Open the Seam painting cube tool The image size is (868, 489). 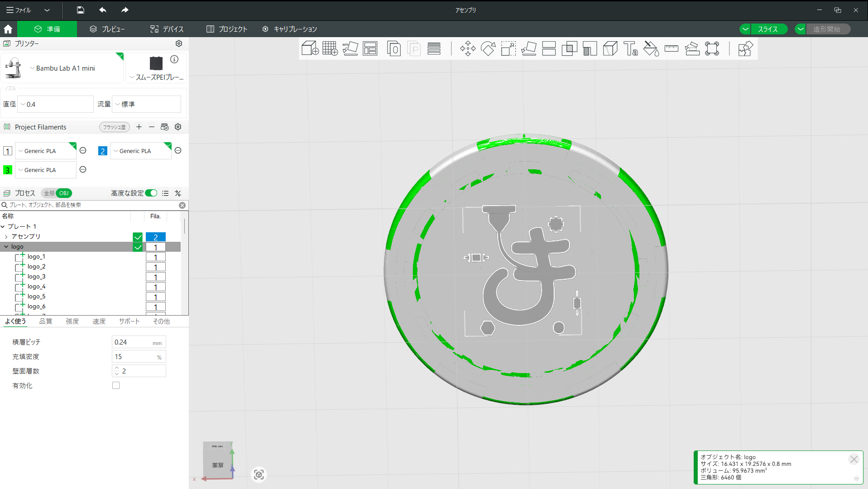[610, 48]
